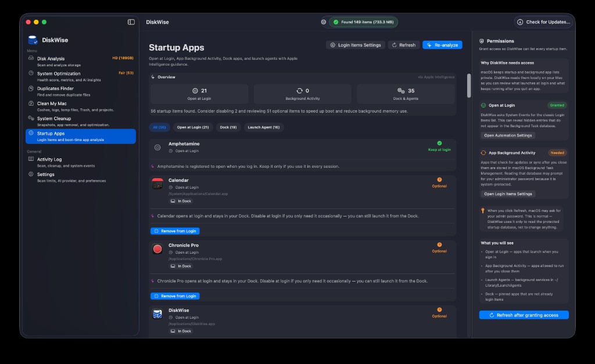Click the Settings gear icon in sidebar
The height and width of the screenshot is (364, 595).
(31, 174)
